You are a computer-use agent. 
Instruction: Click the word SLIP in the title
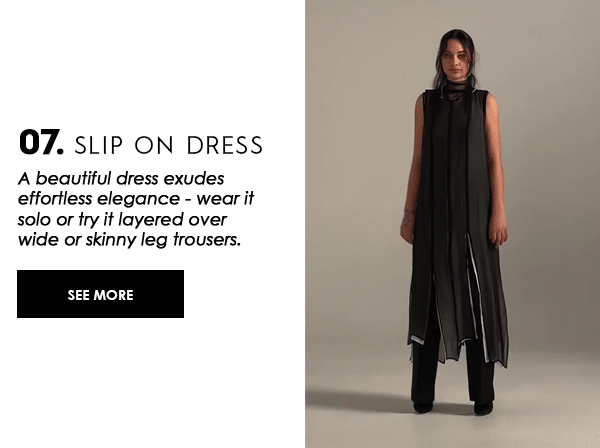99,145
